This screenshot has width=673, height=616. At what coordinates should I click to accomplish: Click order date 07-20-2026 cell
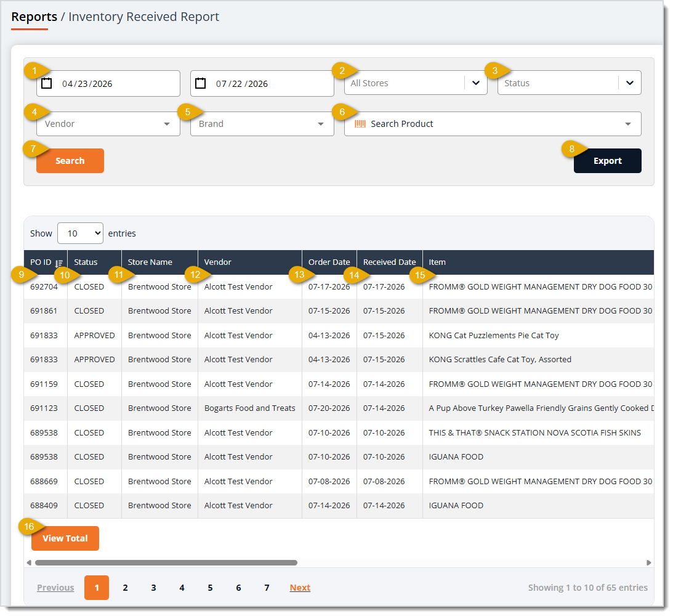(x=329, y=408)
